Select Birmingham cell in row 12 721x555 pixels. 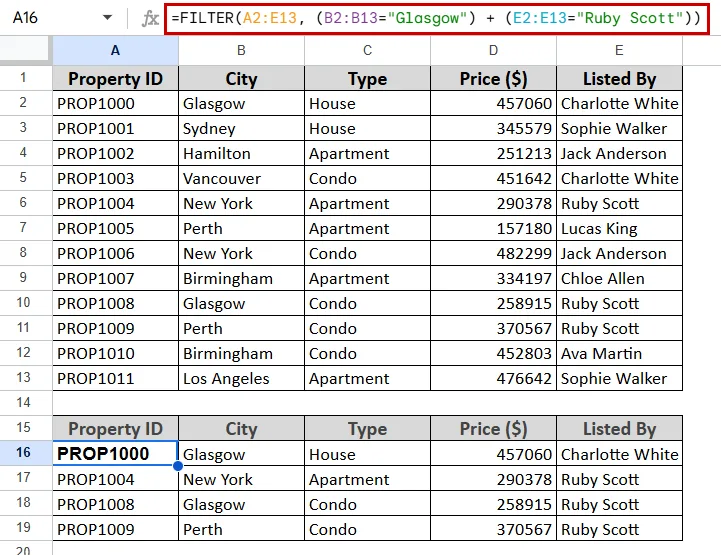pos(241,353)
